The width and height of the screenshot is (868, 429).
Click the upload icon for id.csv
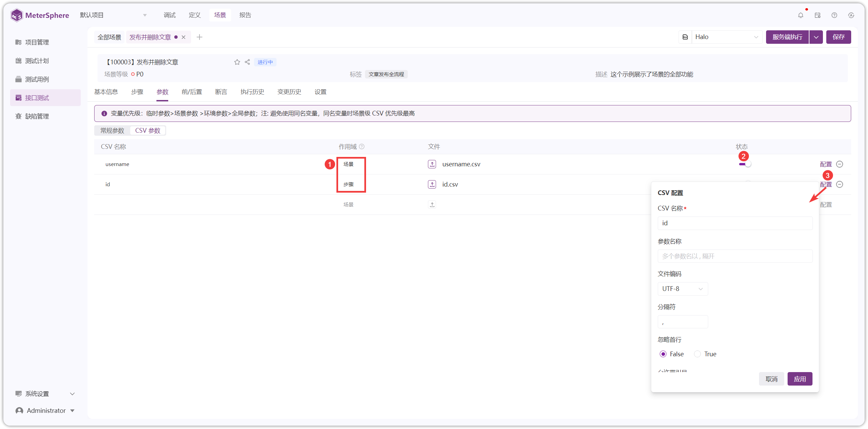point(432,185)
